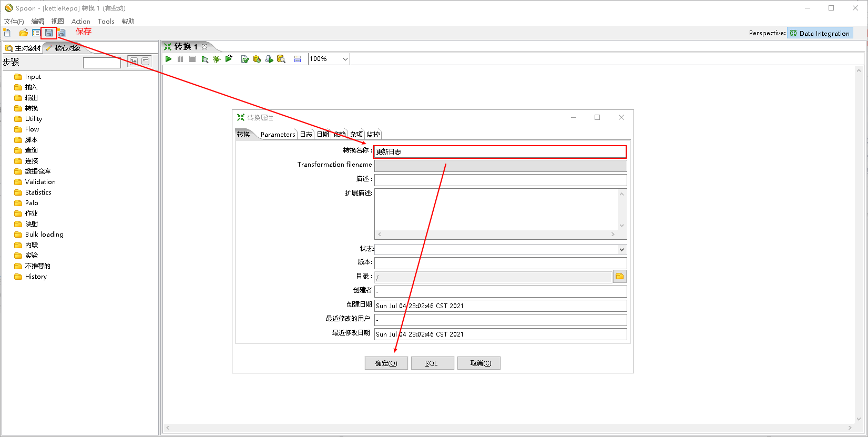This screenshot has height=437, width=868.
Task: Open the Tools menu
Action: (106, 22)
